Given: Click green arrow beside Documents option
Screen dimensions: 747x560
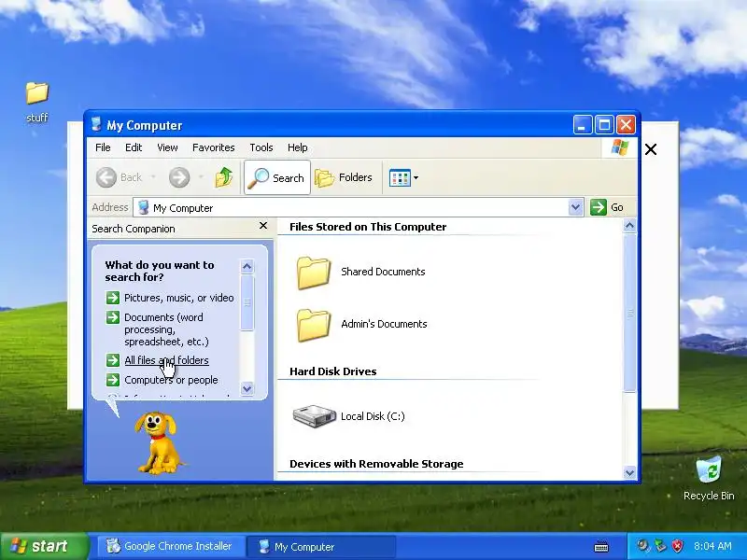Looking at the screenshot, I should click(x=113, y=317).
